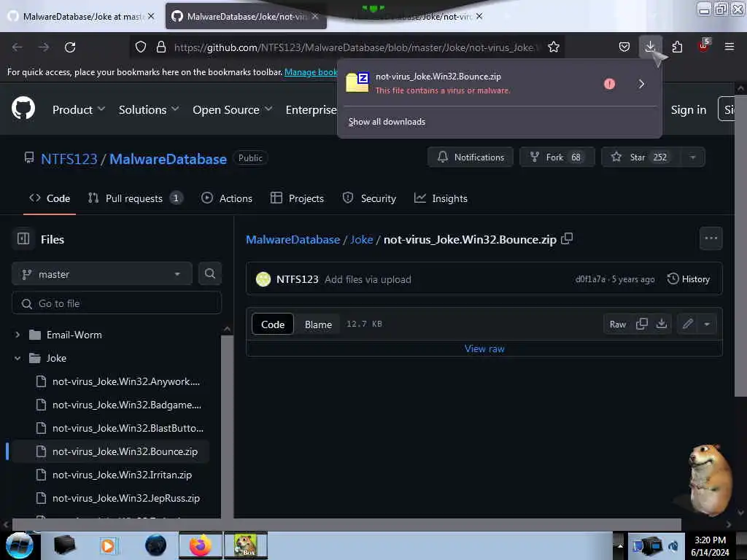Open the Projects tab
This screenshot has width=747, height=560.
coord(297,198)
